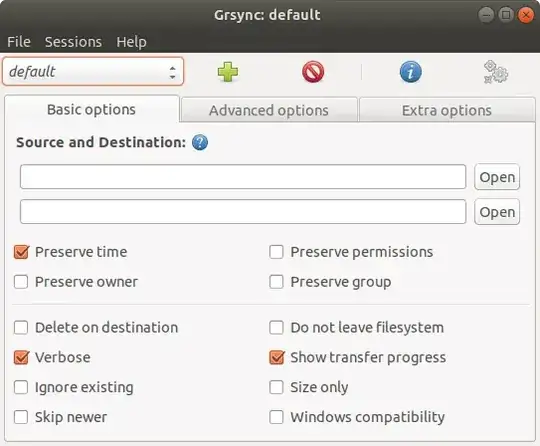Expand the default session dropdown

pos(93,72)
